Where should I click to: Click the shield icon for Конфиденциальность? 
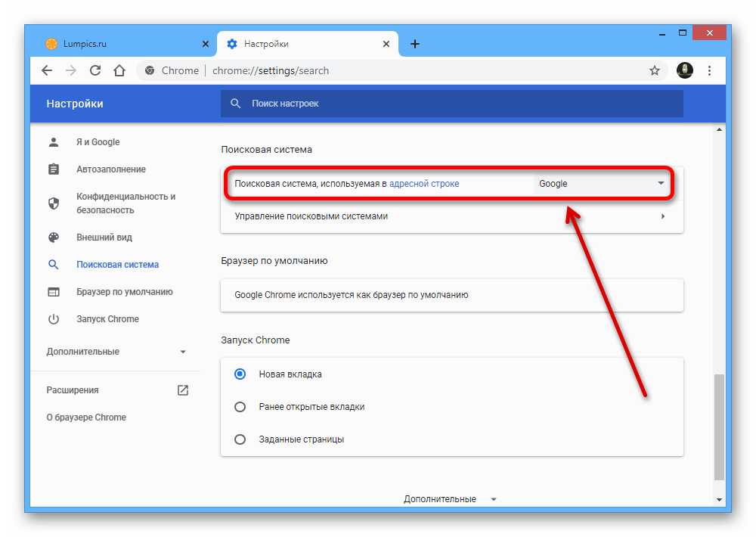coord(54,203)
